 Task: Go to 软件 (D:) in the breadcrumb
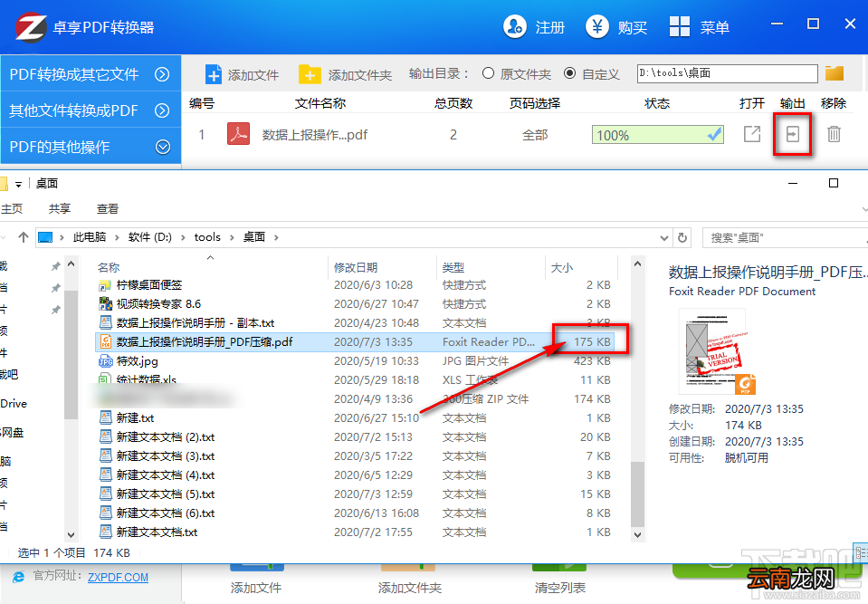click(x=150, y=237)
